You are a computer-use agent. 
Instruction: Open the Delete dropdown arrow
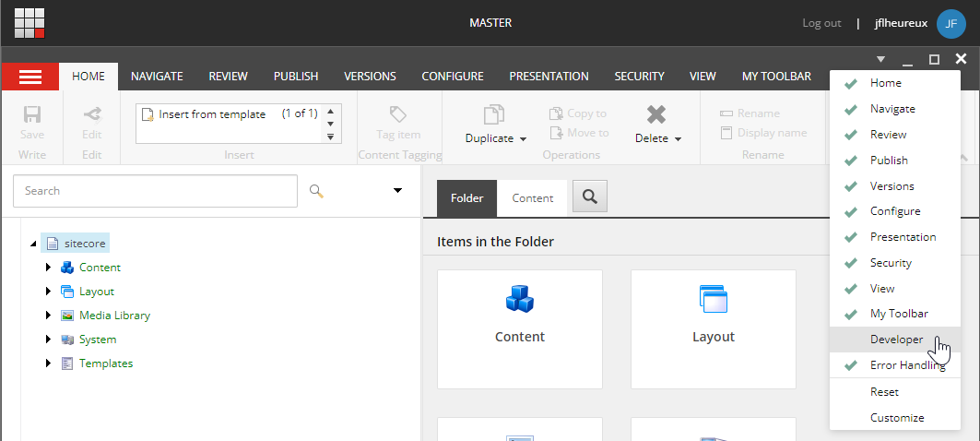(x=679, y=139)
